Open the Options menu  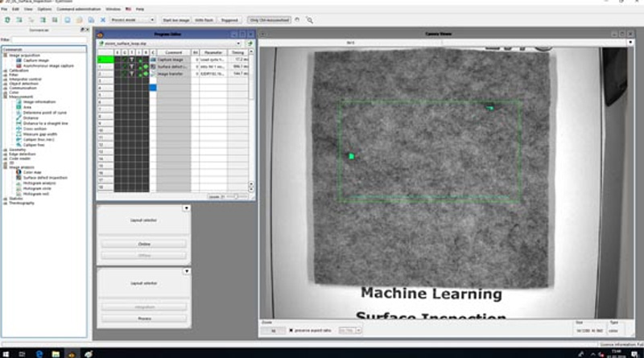point(43,8)
